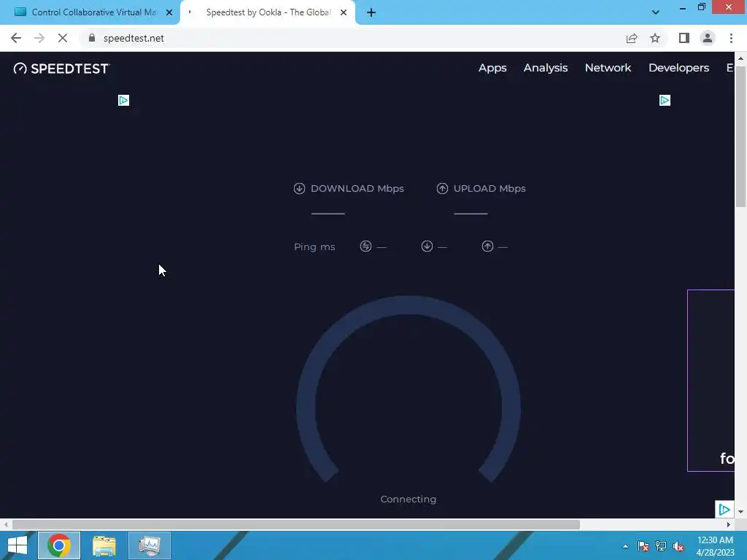This screenshot has width=747, height=560.
Task: Open the Network menu
Action: pyautogui.click(x=608, y=68)
